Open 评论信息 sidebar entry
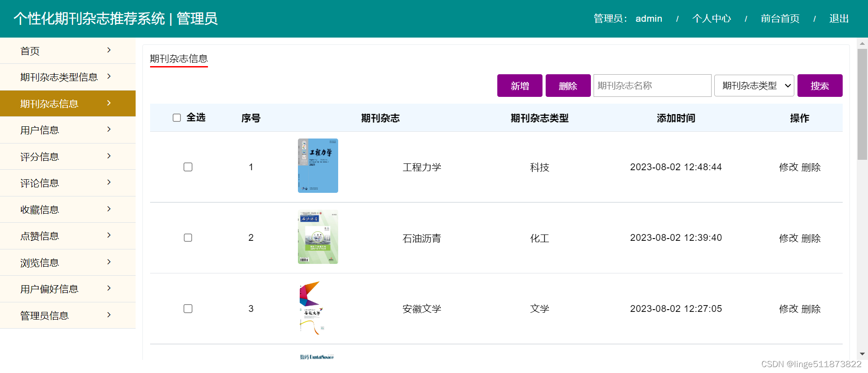The height and width of the screenshot is (373, 868). click(x=68, y=183)
